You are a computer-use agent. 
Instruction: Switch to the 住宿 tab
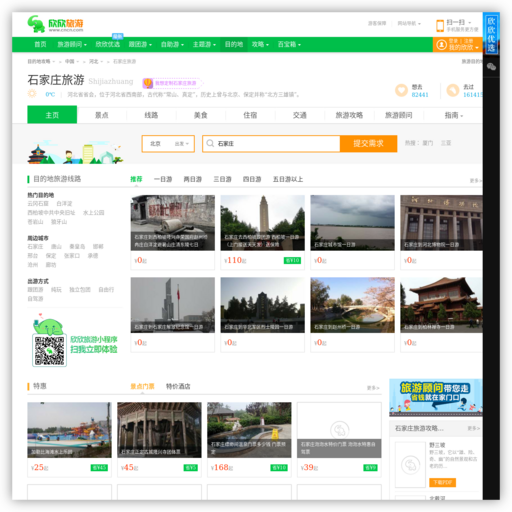point(250,115)
